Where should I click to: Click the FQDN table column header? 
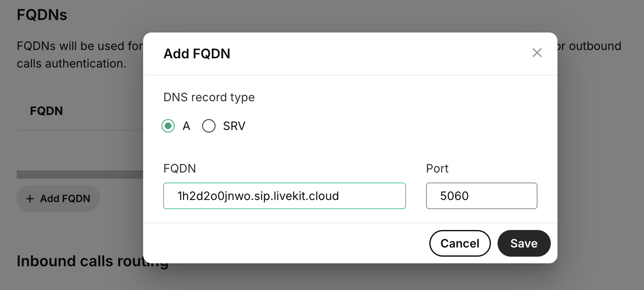click(x=47, y=111)
